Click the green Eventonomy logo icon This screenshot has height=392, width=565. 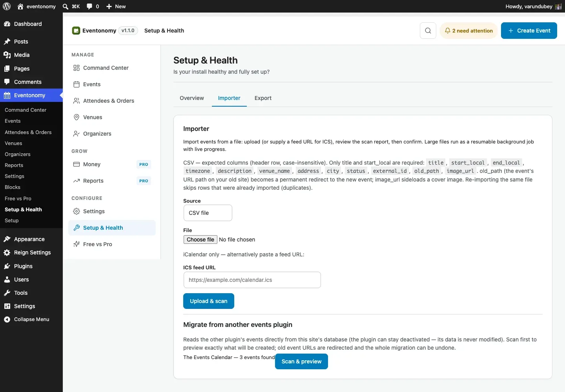(76, 31)
